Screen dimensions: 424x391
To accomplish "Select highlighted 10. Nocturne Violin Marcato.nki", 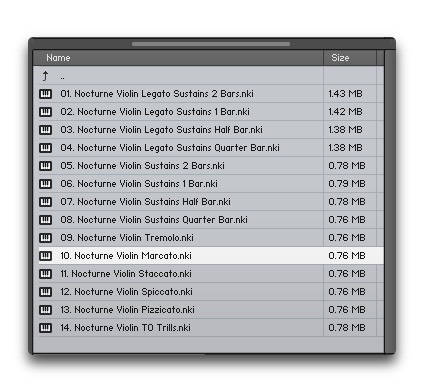I will coord(126,256).
